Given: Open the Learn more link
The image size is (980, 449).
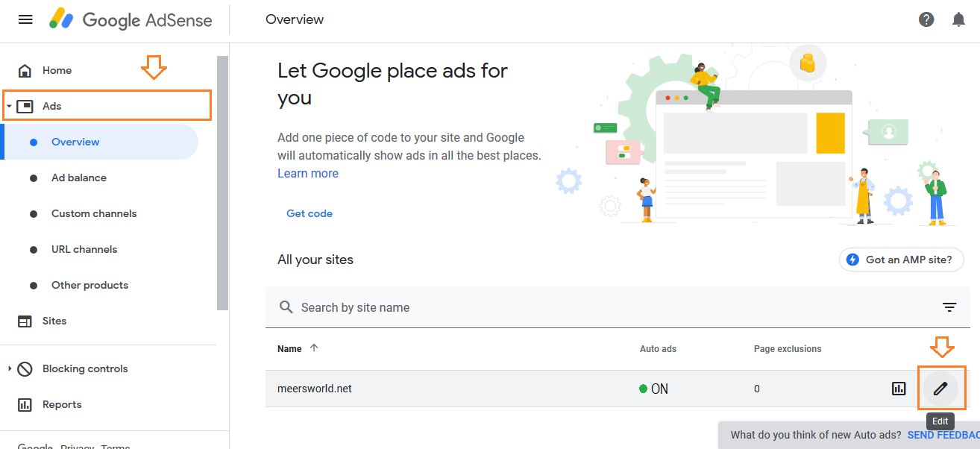Looking at the screenshot, I should pyautogui.click(x=308, y=173).
